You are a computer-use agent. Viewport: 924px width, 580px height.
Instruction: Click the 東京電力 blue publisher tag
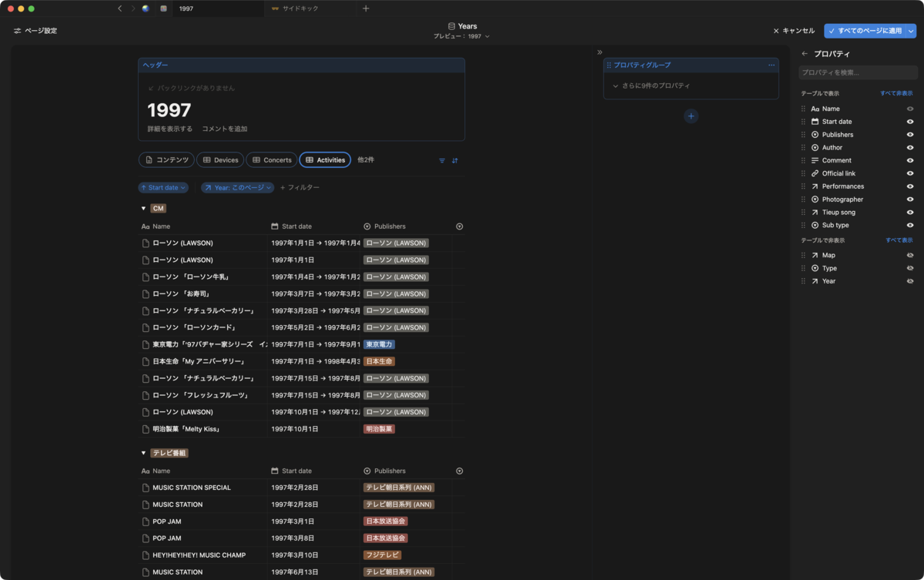(379, 344)
